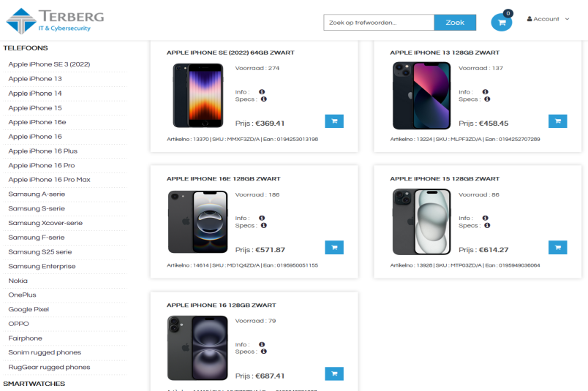Show Info icon for iPhone SE (2022)
Screen dimensions: 588x391
[262, 92]
